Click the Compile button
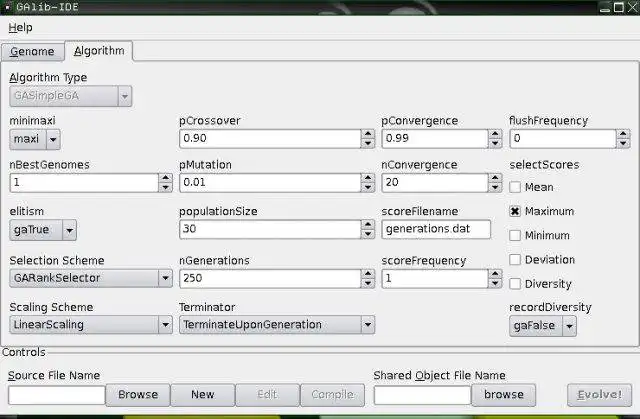The image size is (640, 419). coord(332,395)
